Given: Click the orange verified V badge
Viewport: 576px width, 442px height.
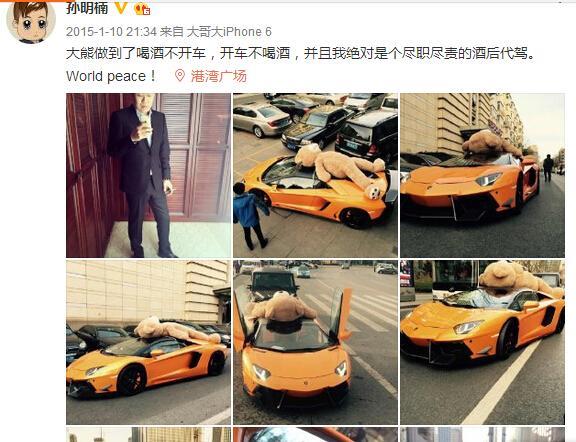Looking at the screenshot, I should pos(121,7).
